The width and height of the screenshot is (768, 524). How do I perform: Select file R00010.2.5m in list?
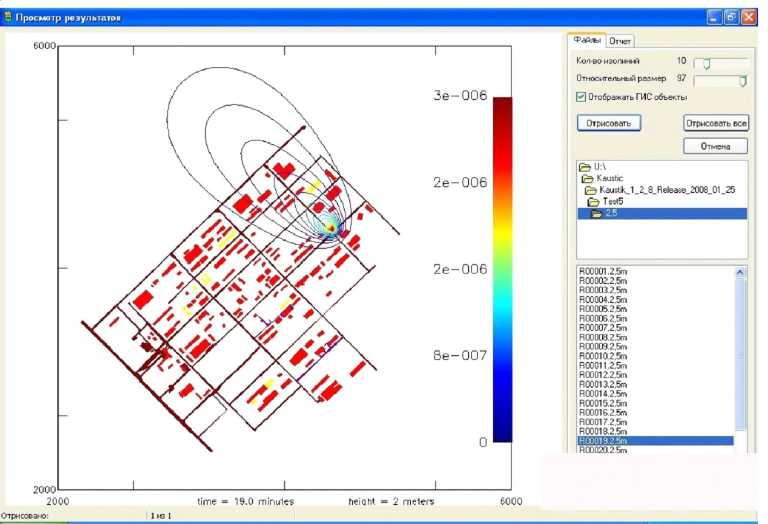coord(602,356)
